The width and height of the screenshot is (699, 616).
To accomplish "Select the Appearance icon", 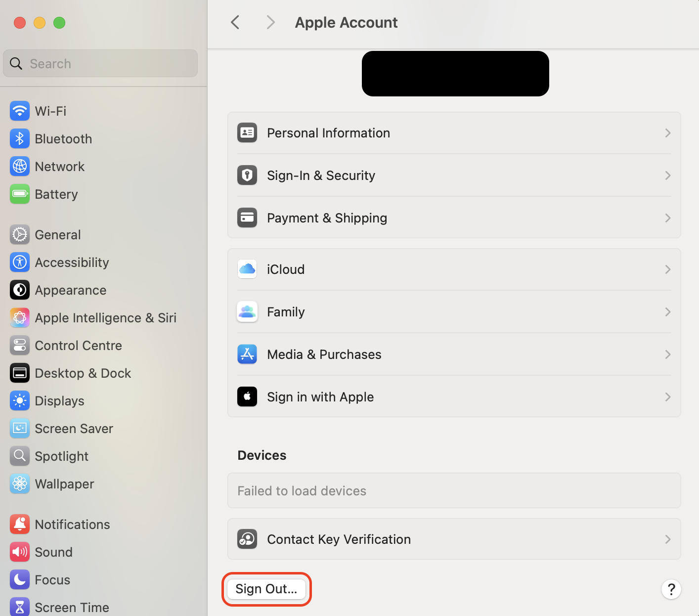I will tap(20, 290).
